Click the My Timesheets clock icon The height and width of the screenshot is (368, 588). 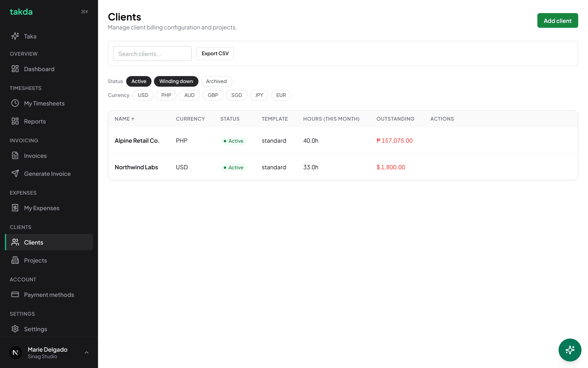point(15,103)
